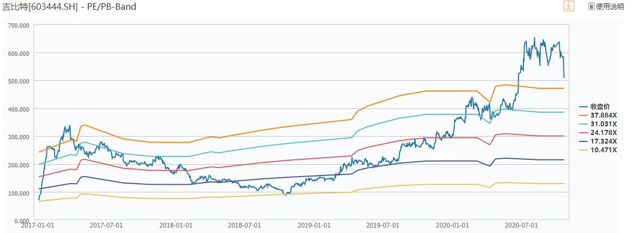Image resolution: width=644 pixels, height=233 pixels.
Task: Click the blue 收盘价 legend line marker
Action: 583,107
